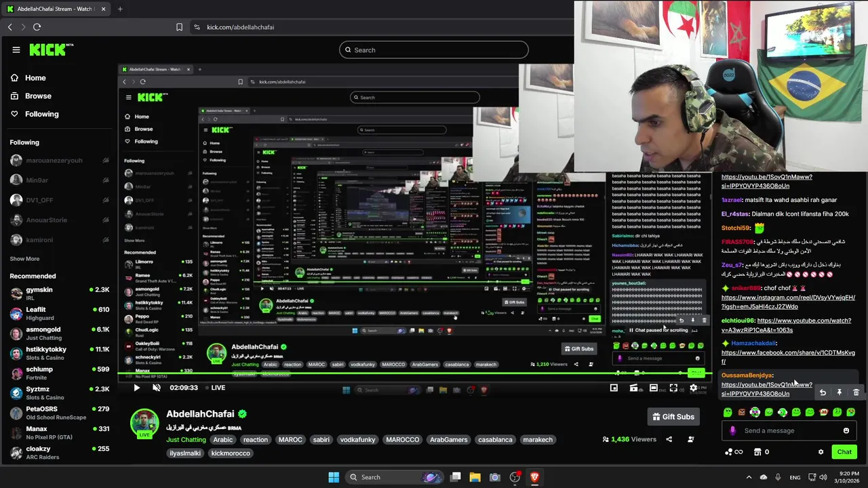
Task: Click the clip icon in player controls
Action: tap(633, 388)
